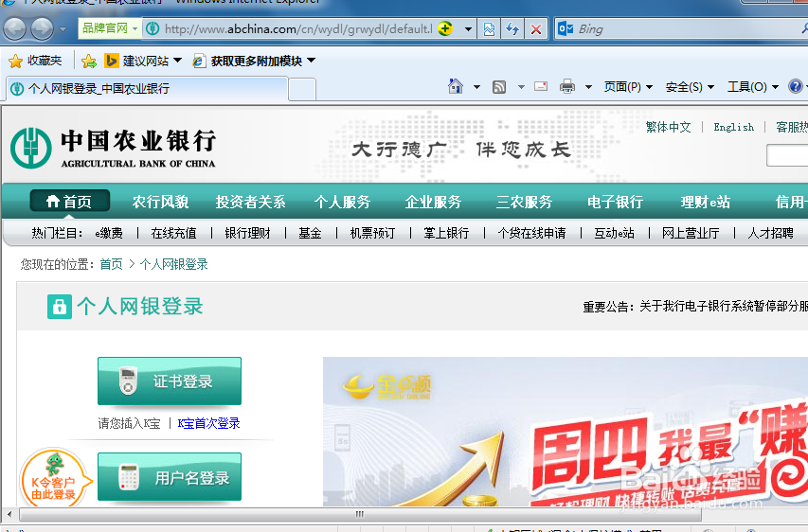Click 个人网银登录 in the breadcrumb
The image size is (808, 532).
[173, 264]
